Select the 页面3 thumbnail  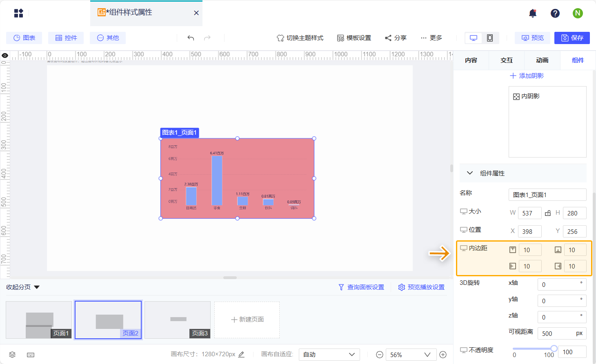(x=178, y=320)
